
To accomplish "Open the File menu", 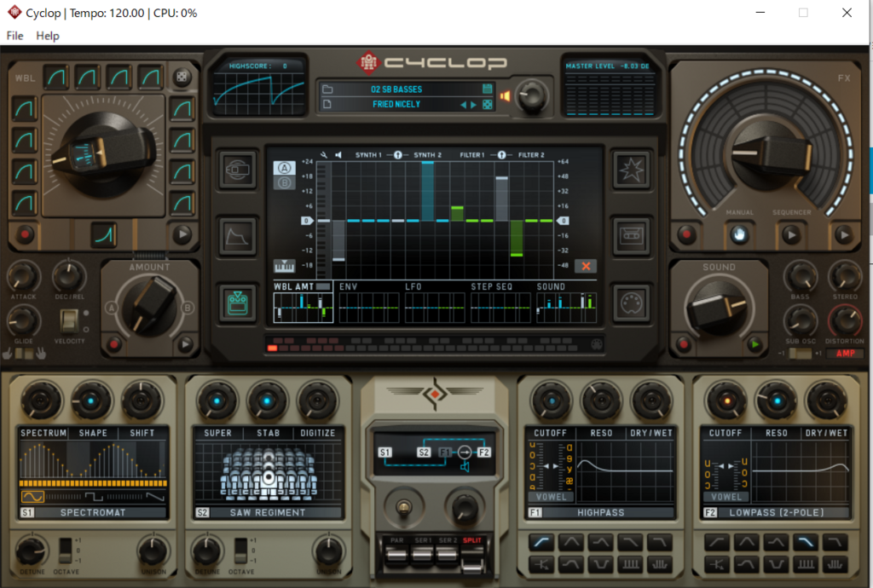I will pos(15,36).
